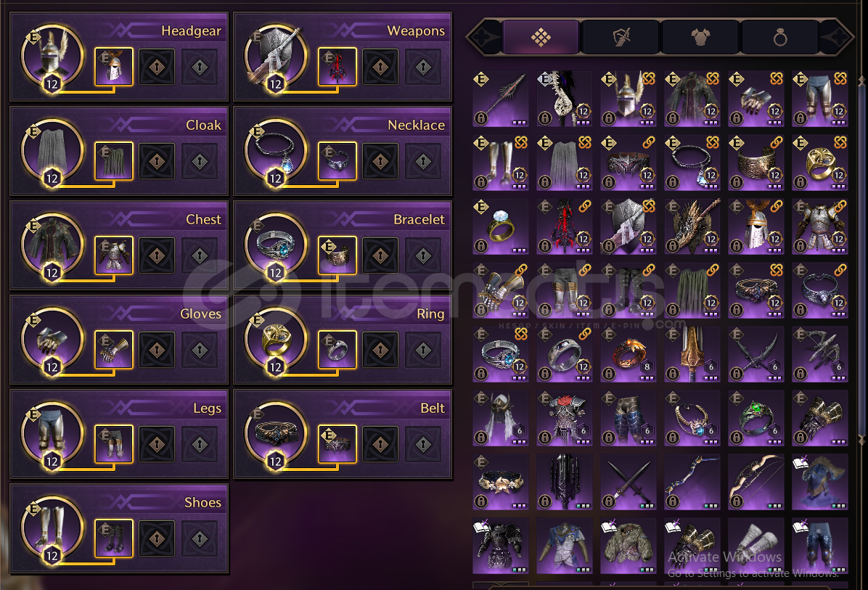This screenshot has height=590, width=868.
Task: Select the red flaming ring in inventory
Action: point(629,353)
